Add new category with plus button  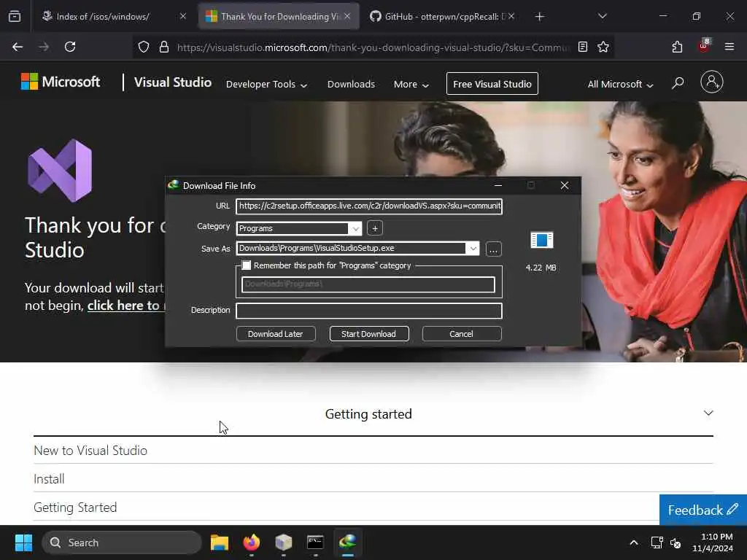(x=375, y=228)
